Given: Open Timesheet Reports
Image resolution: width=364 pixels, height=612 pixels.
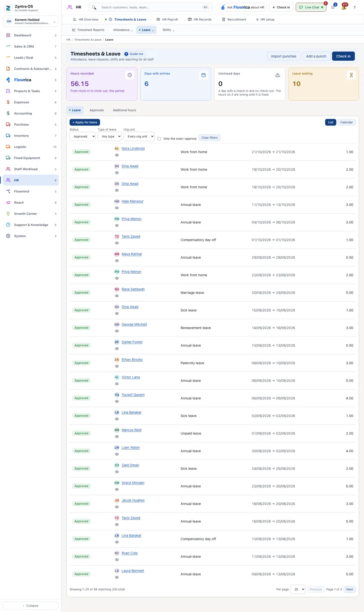Looking at the screenshot, I should (88, 30).
